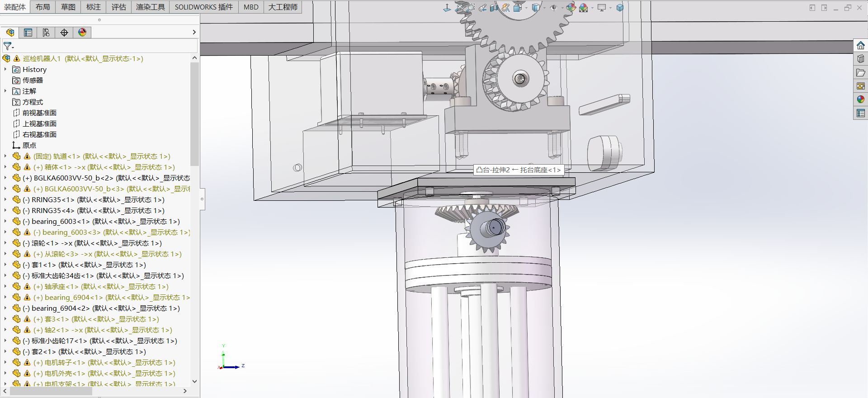Open the DisplayManager color ball tab
The height and width of the screenshot is (398, 868).
tap(82, 33)
